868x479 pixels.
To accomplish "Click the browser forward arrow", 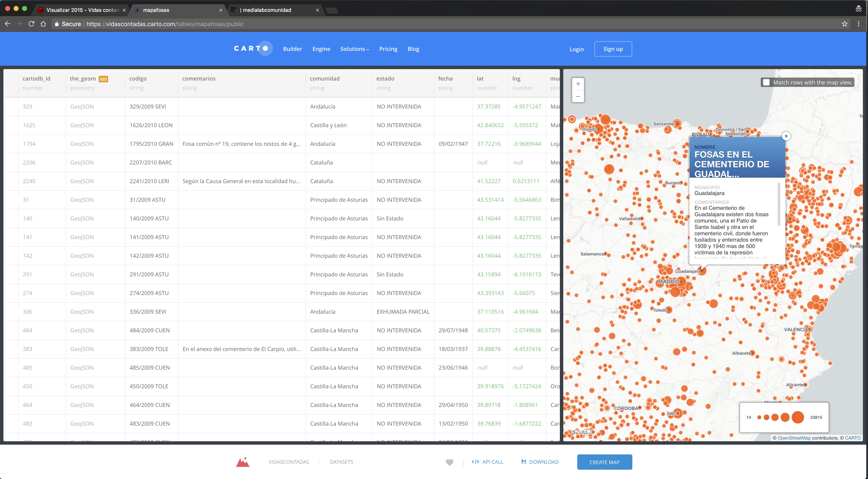I will click(19, 24).
